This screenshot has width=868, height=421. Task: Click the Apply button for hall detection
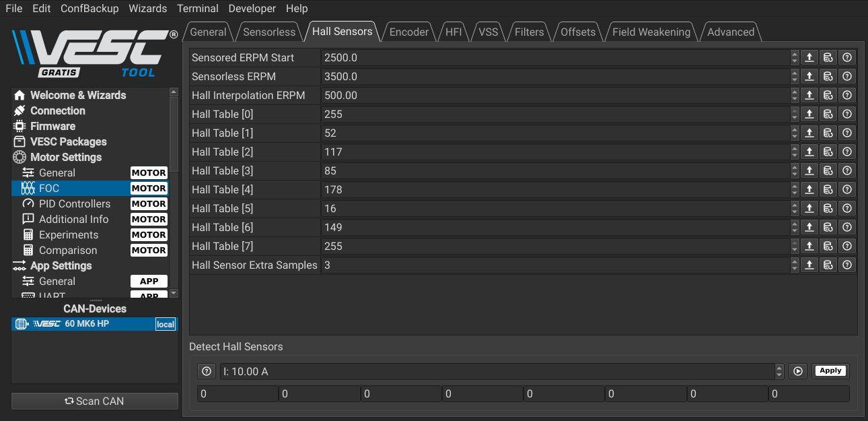(x=830, y=370)
